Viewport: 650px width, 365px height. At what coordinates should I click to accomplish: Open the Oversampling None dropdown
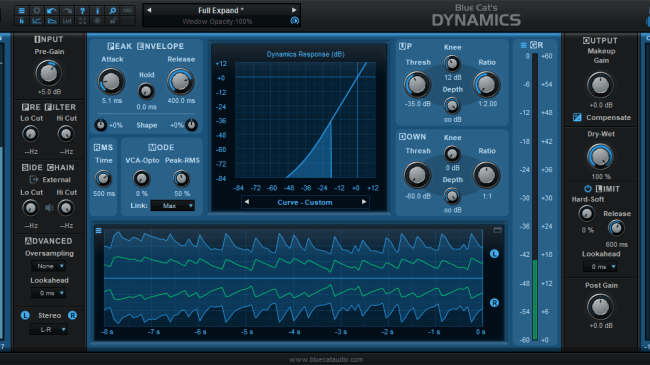click(x=49, y=266)
